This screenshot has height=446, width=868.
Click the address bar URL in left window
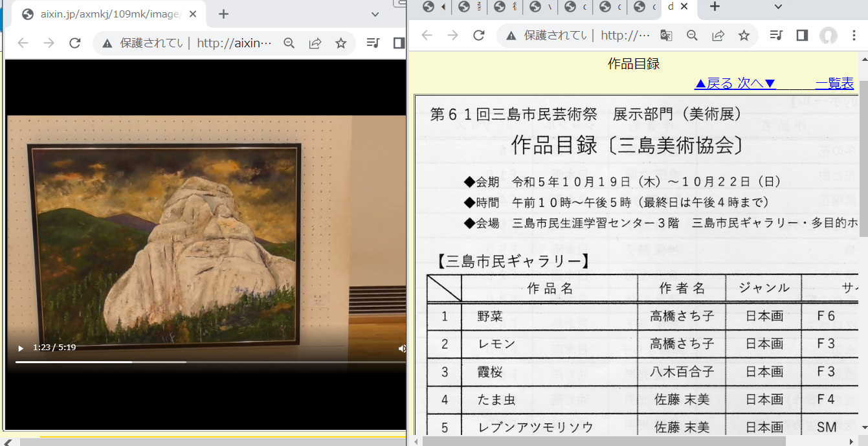click(x=234, y=43)
